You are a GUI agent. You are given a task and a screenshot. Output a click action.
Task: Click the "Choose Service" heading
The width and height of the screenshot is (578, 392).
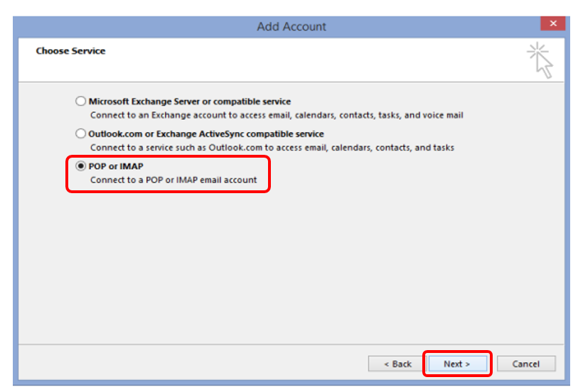[x=70, y=51]
